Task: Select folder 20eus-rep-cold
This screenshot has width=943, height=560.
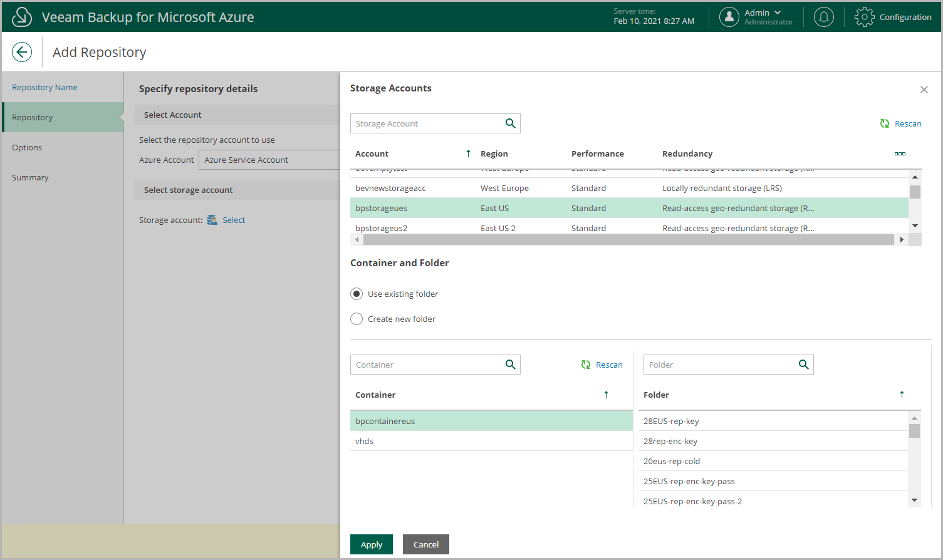Action: pos(773,461)
